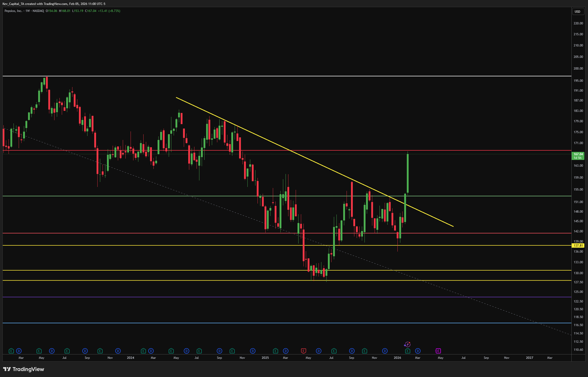Open the May 2023 earnings E marker
The height and width of the screenshot is (377, 588).
39,351
